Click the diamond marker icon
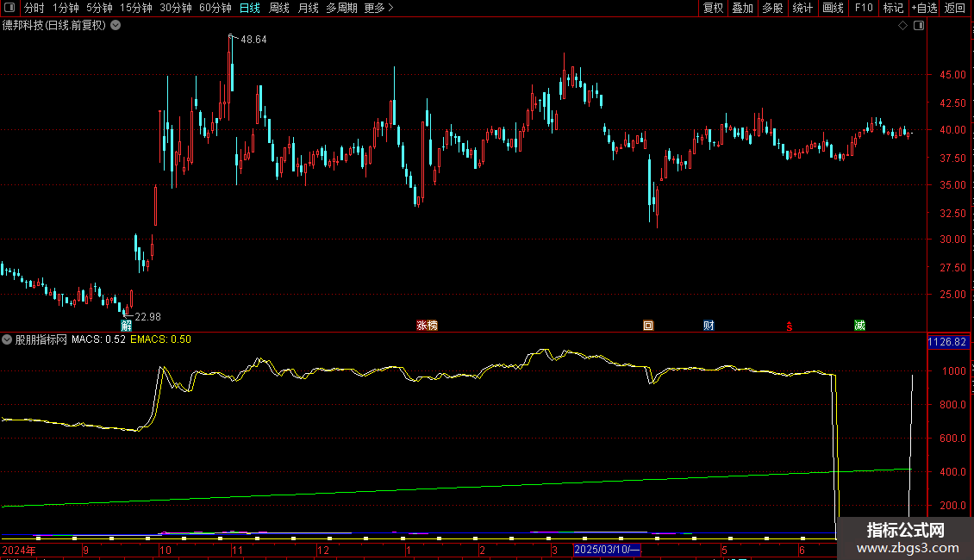 (x=902, y=26)
